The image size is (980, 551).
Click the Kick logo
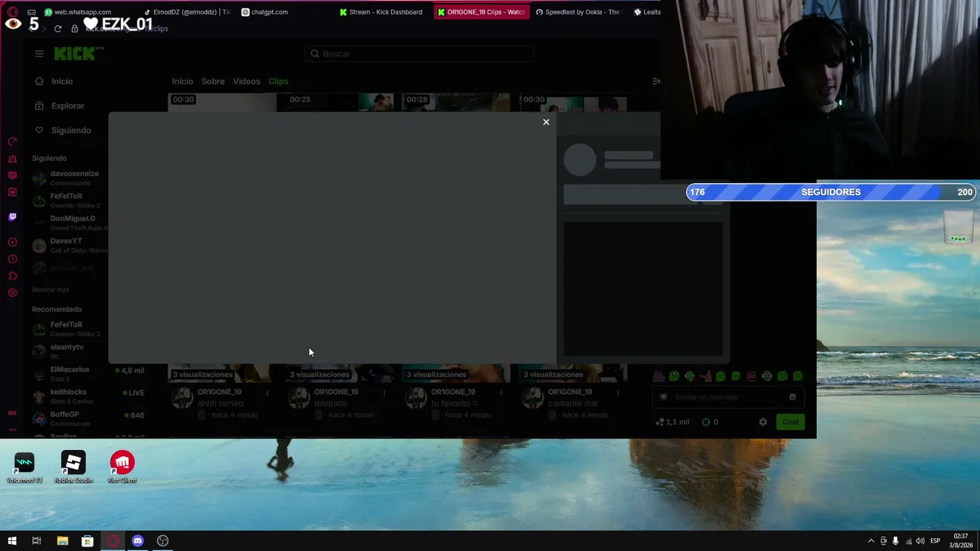pos(78,54)
